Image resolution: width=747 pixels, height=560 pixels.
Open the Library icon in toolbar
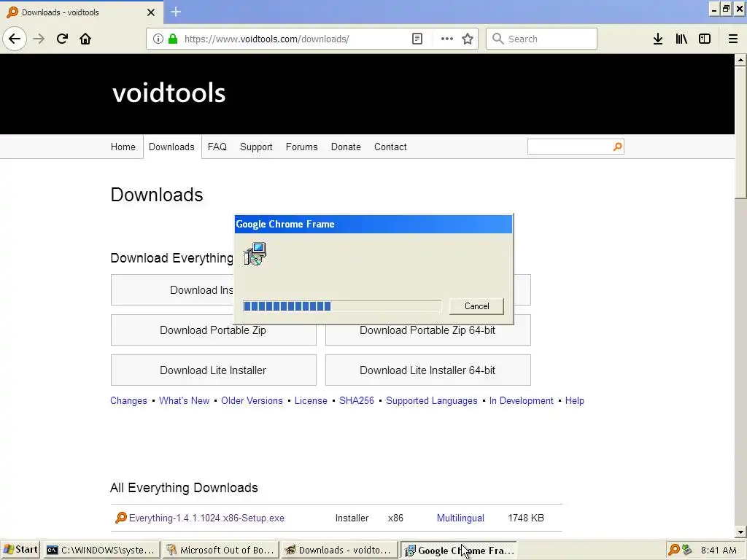pos(681,39)
